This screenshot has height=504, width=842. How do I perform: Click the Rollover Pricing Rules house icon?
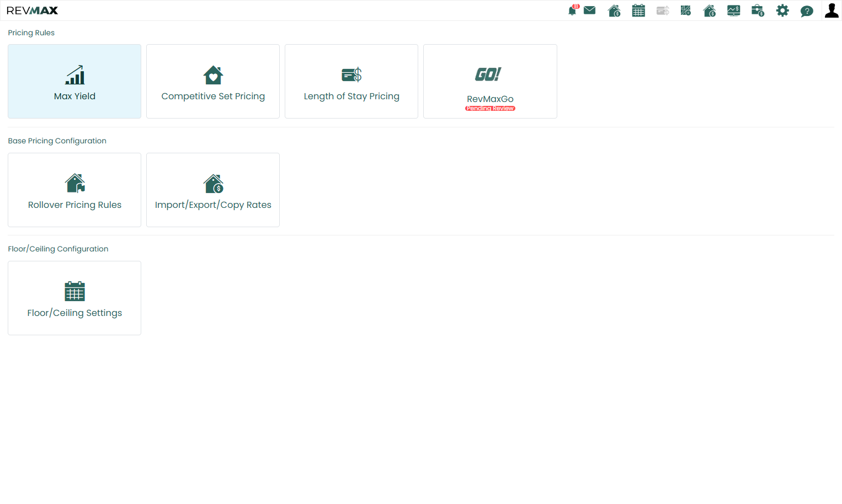pyautogui.click(x=74, y=183)
